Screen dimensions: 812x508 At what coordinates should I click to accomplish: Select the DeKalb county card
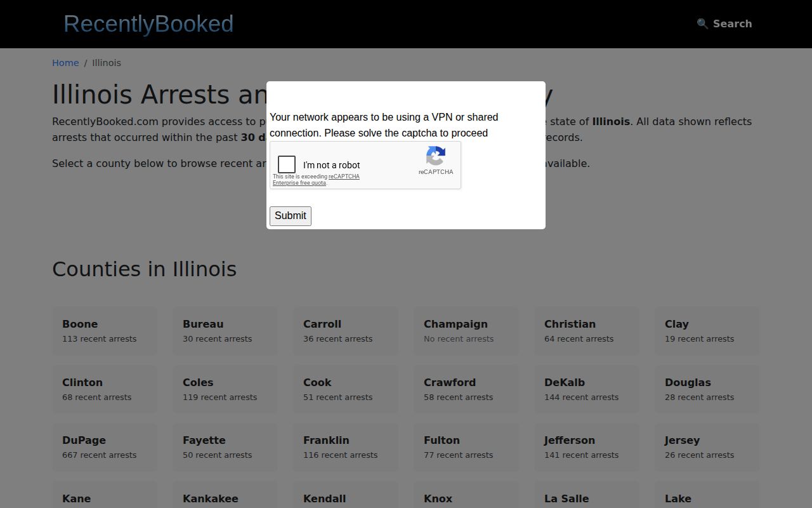pyautogui.click(x=587, y=389)
